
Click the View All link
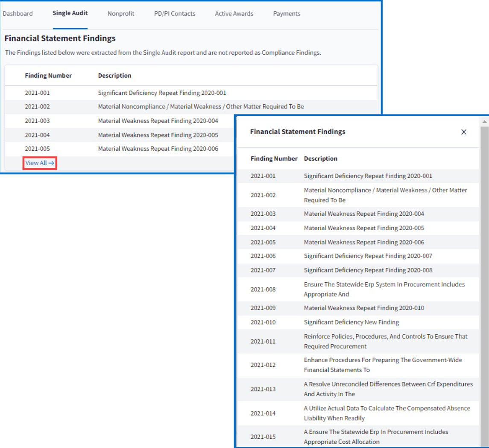pyautogui.click(x=39, y=163)
